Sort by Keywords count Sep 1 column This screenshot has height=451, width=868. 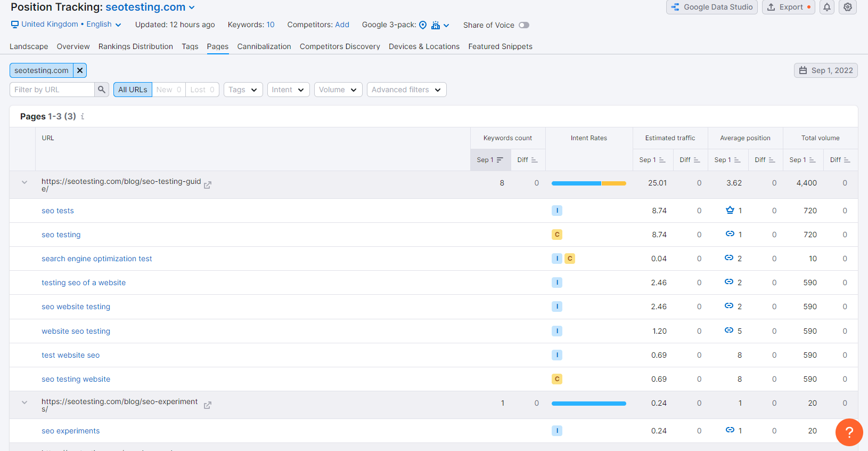point(490,160)
